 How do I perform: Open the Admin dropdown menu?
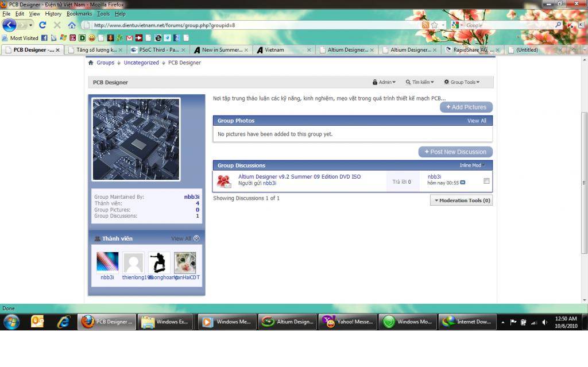(x=384, y=82)
